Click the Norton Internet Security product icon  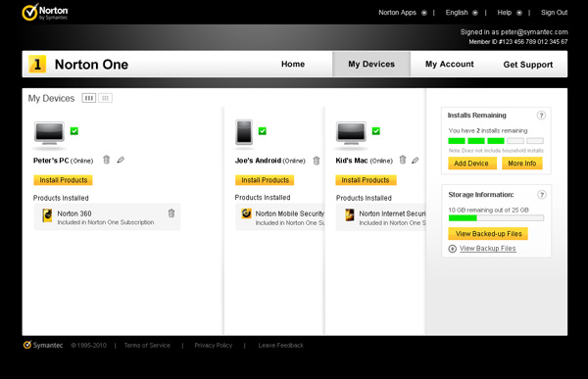(x=350, y=215)
